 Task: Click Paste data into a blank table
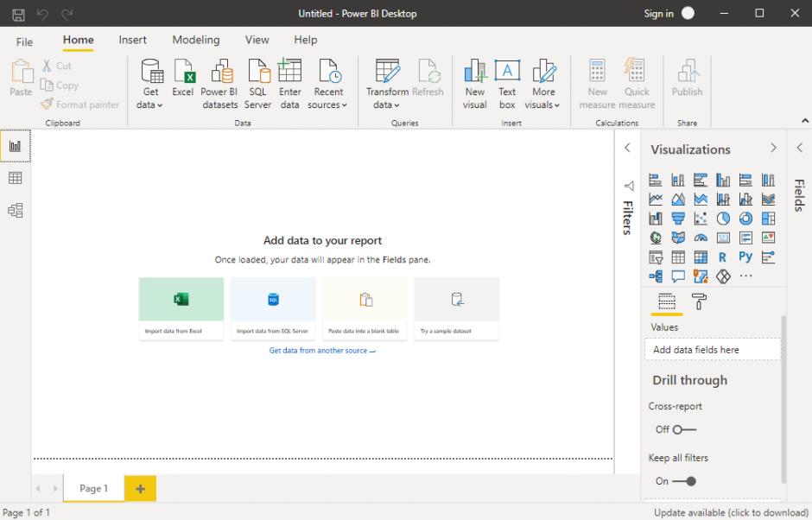coord(365,308)
